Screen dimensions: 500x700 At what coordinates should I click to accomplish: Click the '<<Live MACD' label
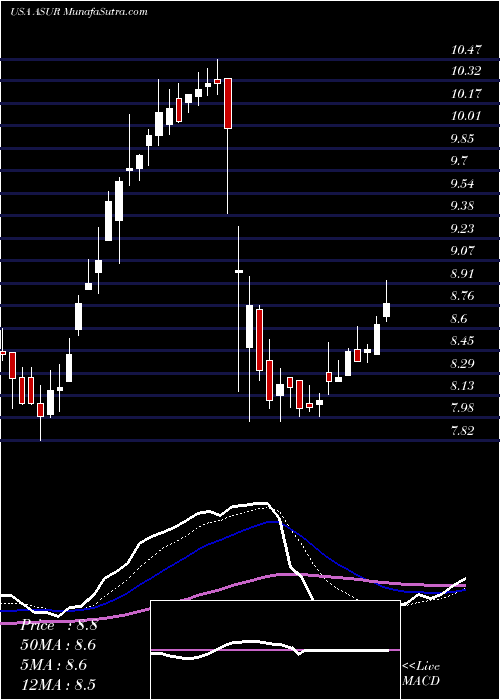(x=421, y=674)
